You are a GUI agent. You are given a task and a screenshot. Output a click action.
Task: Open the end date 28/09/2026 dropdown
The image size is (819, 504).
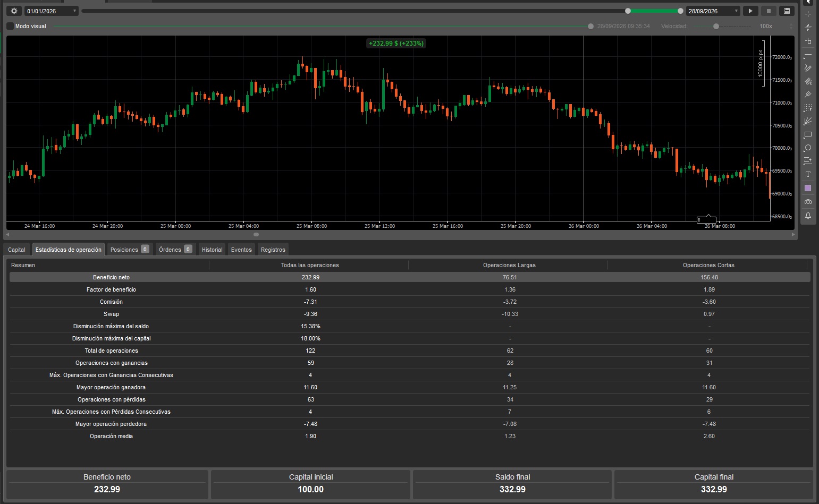click(713, 11)
